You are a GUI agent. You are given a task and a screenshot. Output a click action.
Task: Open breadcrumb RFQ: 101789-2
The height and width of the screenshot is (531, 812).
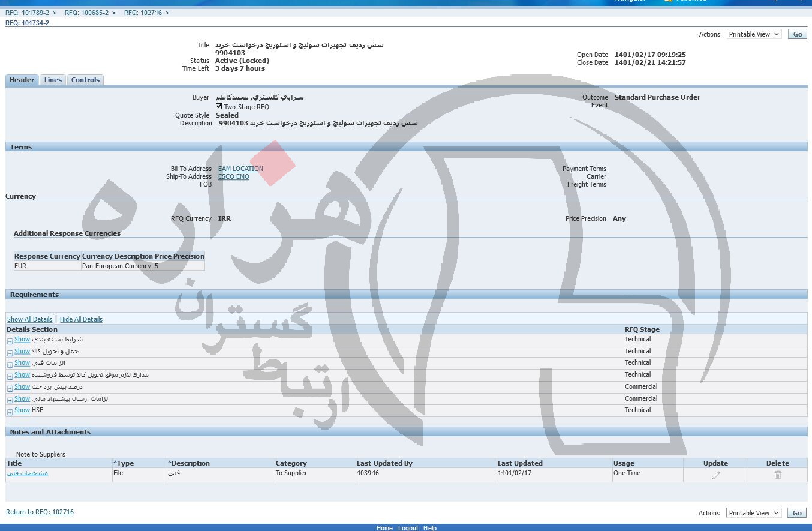point(28,13)
